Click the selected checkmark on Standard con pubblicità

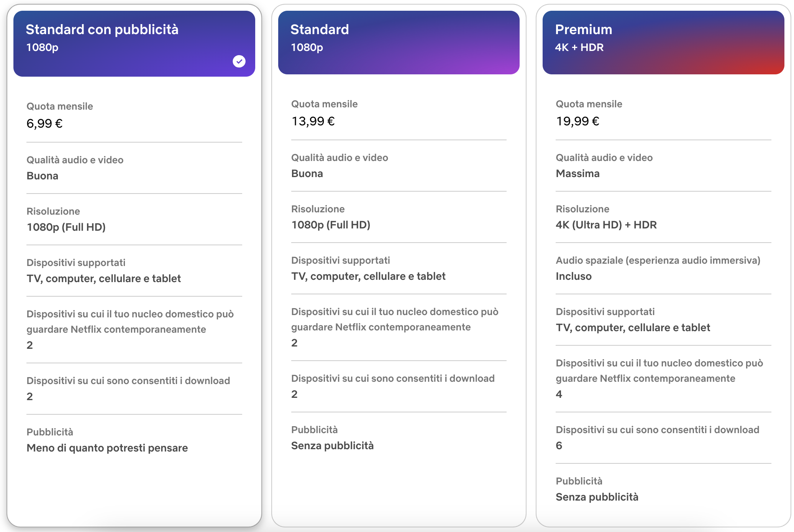tap(239, 61)
